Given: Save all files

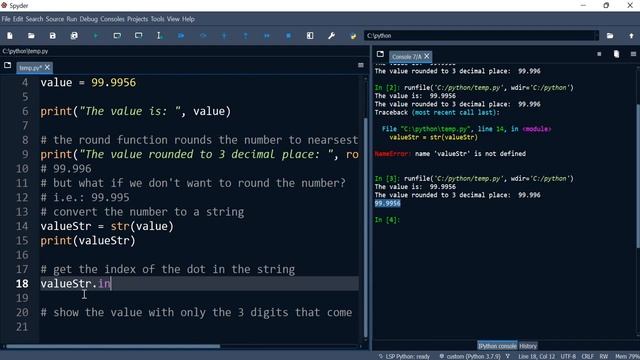Looking at the screenshot, I should 74,36.
